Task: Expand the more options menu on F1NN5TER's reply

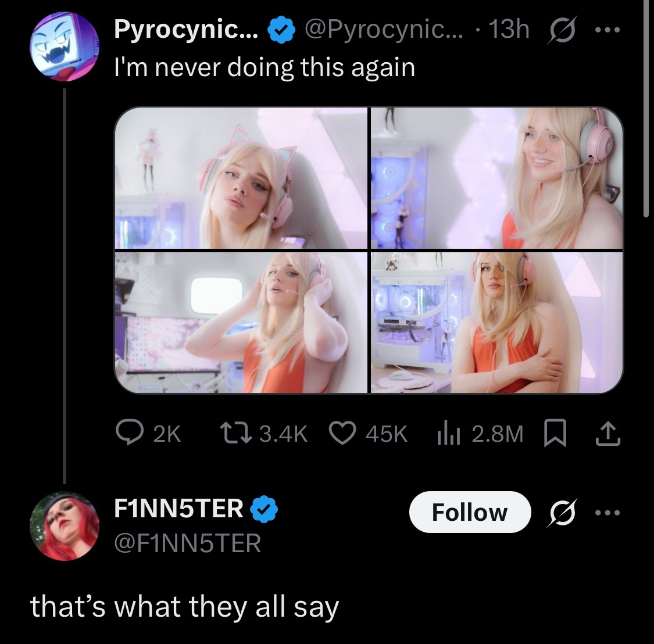Action: (607, 512)
